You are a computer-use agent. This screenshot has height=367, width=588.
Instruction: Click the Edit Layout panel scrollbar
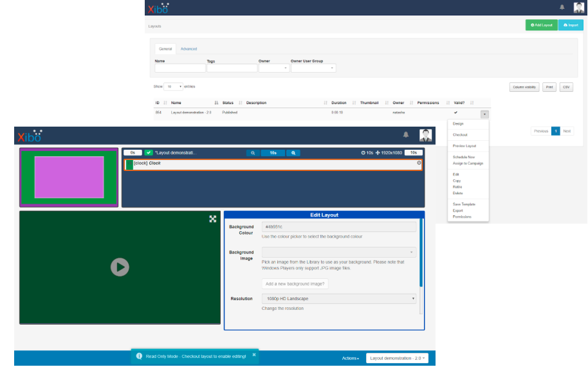tap(421, 253)
